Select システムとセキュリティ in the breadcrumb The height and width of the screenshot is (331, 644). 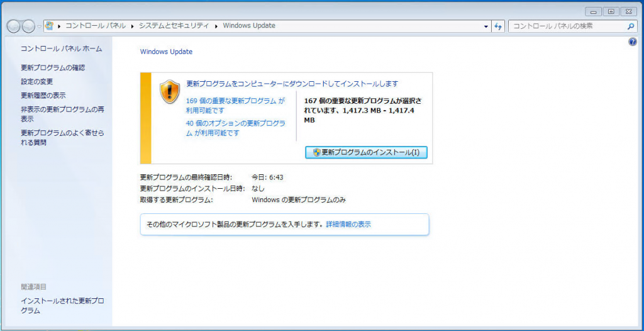tap(174, 26)
